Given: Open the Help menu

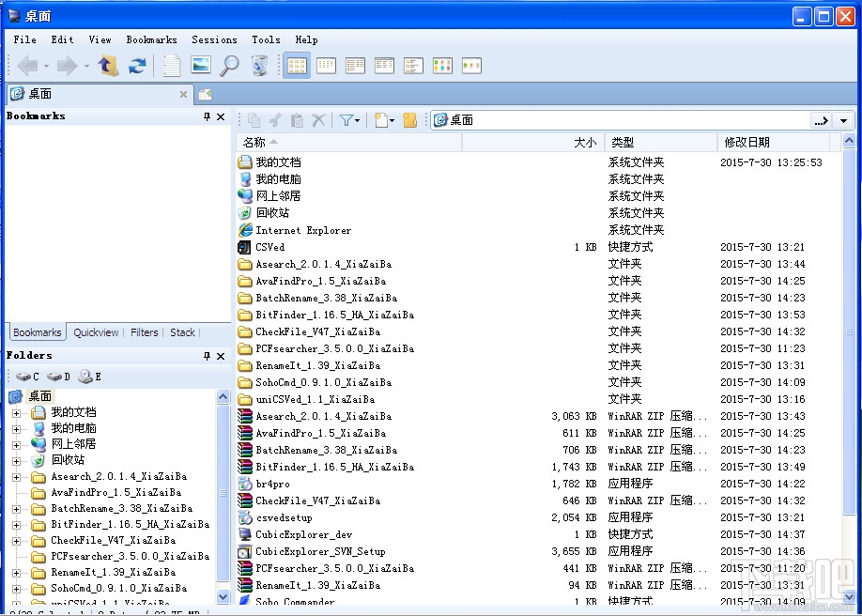Looking at the screenshot, I should click(306, 39).
